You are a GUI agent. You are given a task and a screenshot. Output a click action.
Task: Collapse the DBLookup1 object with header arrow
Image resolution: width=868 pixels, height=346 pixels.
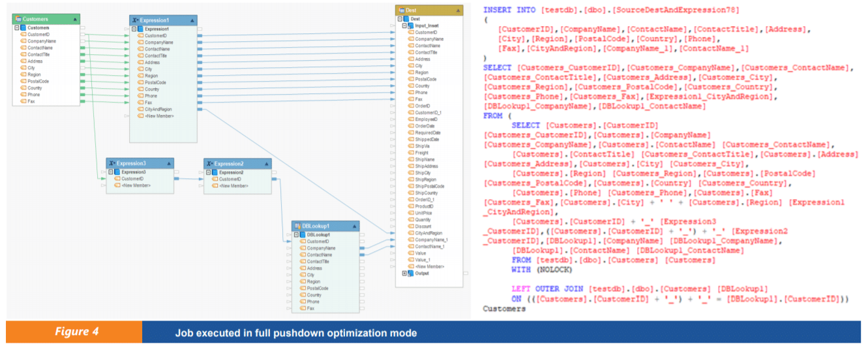(x=354, y=227)
